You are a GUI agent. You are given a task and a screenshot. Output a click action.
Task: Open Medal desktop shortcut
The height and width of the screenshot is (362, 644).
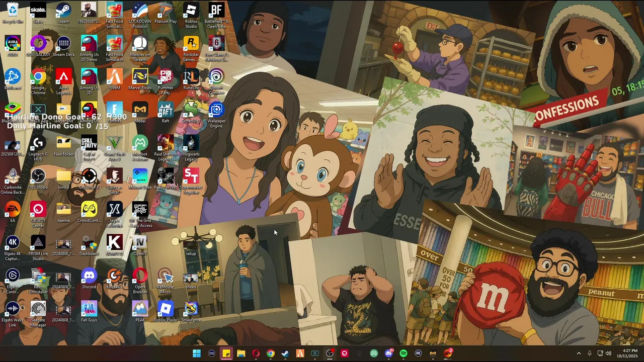pos(140,113)
